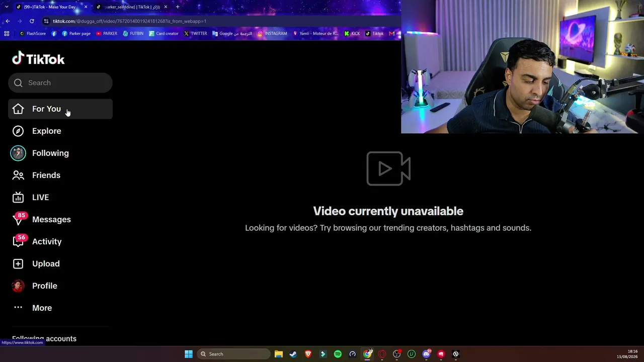Go to the Upload page
Image resolution: width=644 pixels, height=362 pixels.
tap(60, 264)
